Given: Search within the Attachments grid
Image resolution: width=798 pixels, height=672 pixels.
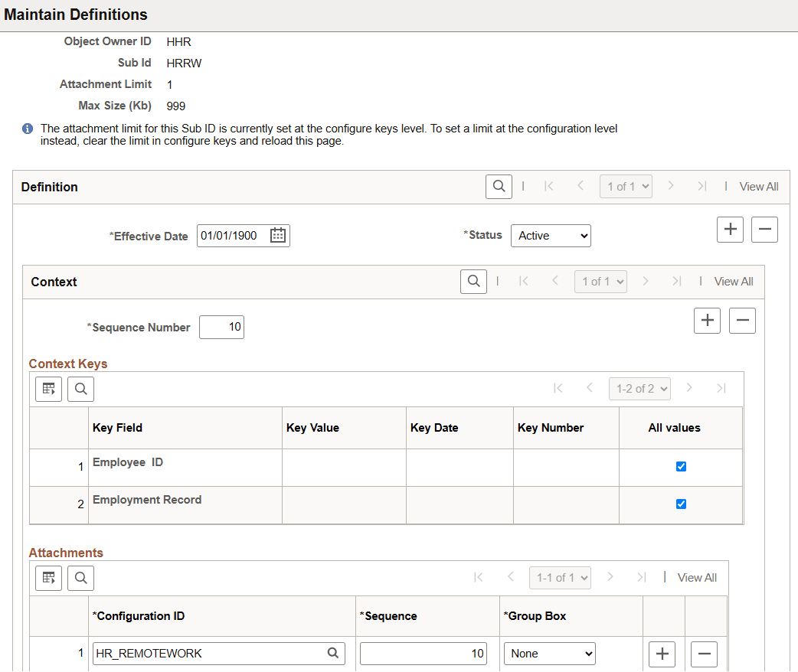Looking at the screenshot, I should click(x=80, y=578).
